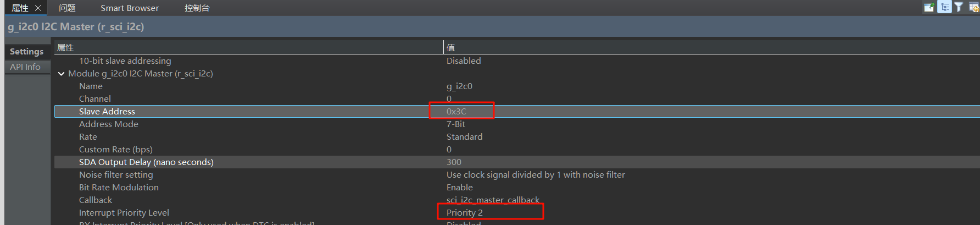The image size is (980, 225).
Task: Open the Enable value for Bit Rate Modulation
Action: tap(459, 187)
